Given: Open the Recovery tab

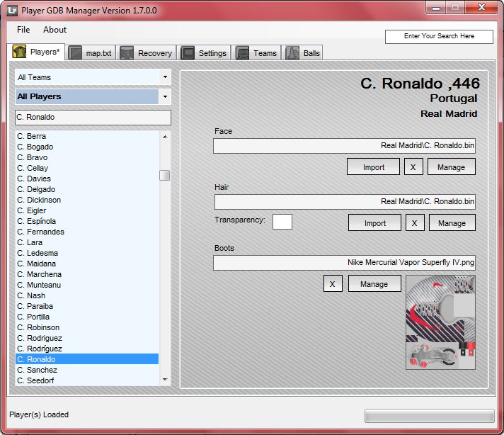Looking at the screenshot, I should (x=147, y=53).
